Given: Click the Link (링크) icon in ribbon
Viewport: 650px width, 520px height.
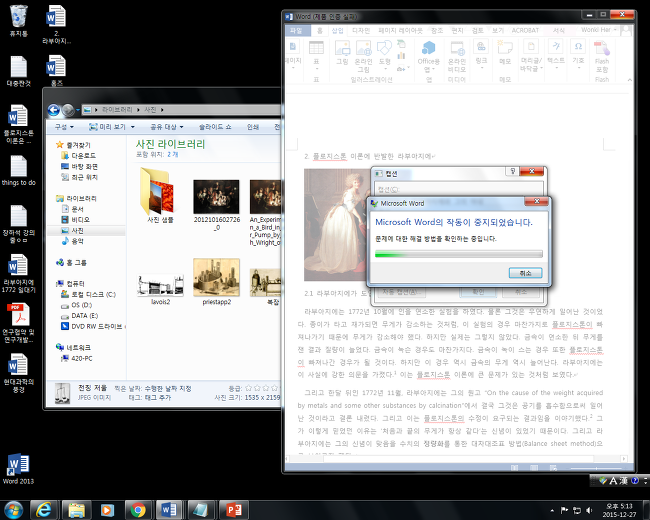Looking at the screenshot, I should [x=481, y=46].
